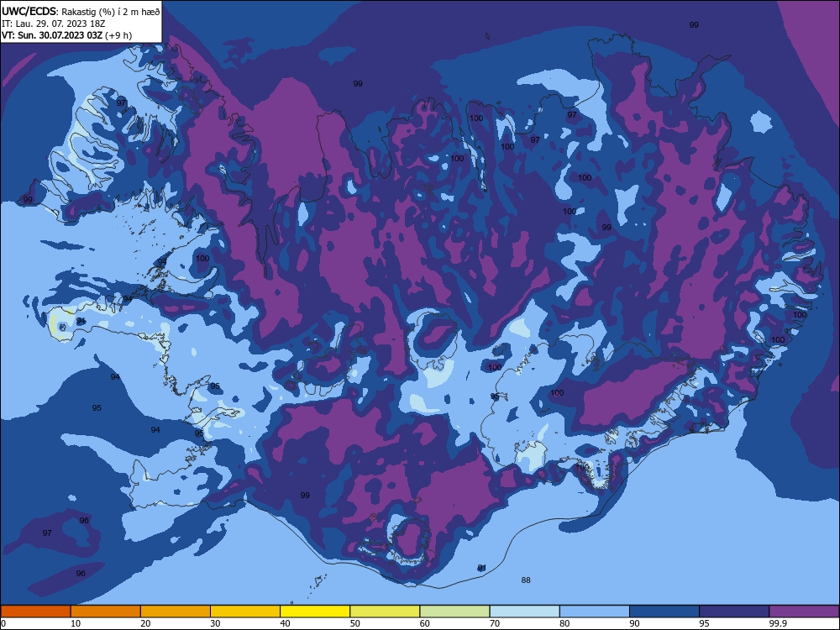Click the legend tick label '10'
The width and height of the screenshot is (840, 630).
coord(76,623)
